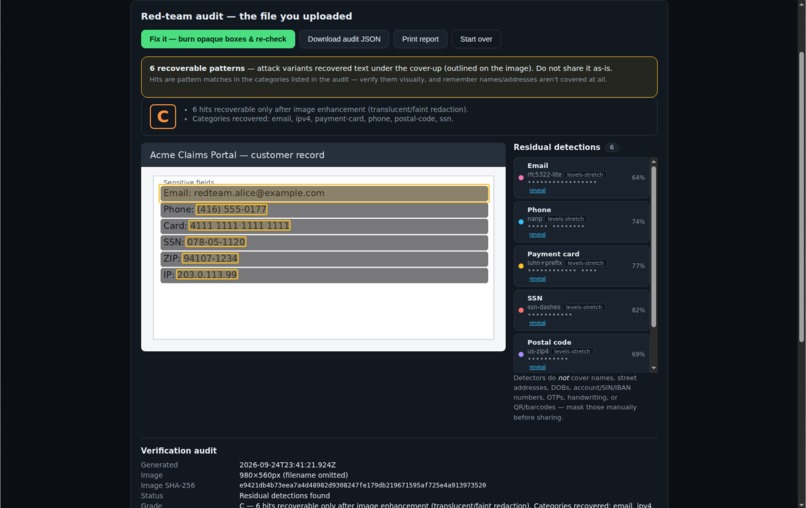Click reveal link under Phone detection

[x=537, y=234]
